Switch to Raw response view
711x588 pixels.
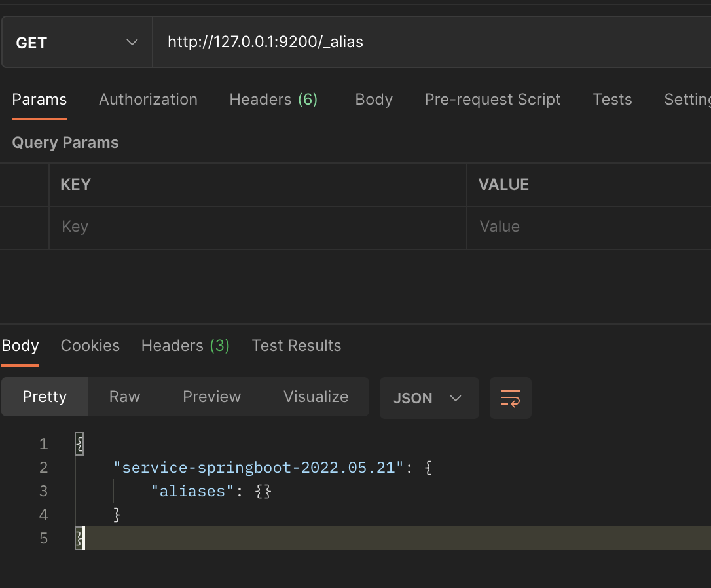(x=124, y=397)
